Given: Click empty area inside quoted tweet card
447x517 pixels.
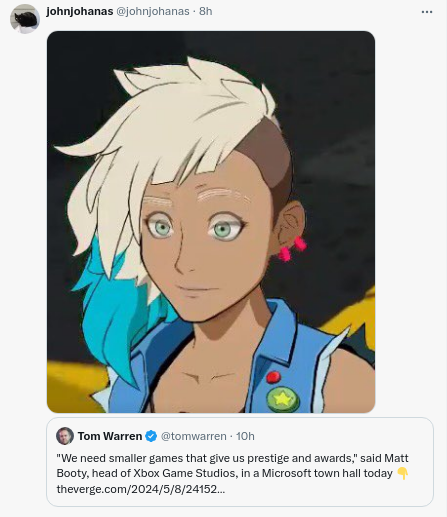Looking at the screenshot, I should [x=333, y=493].
